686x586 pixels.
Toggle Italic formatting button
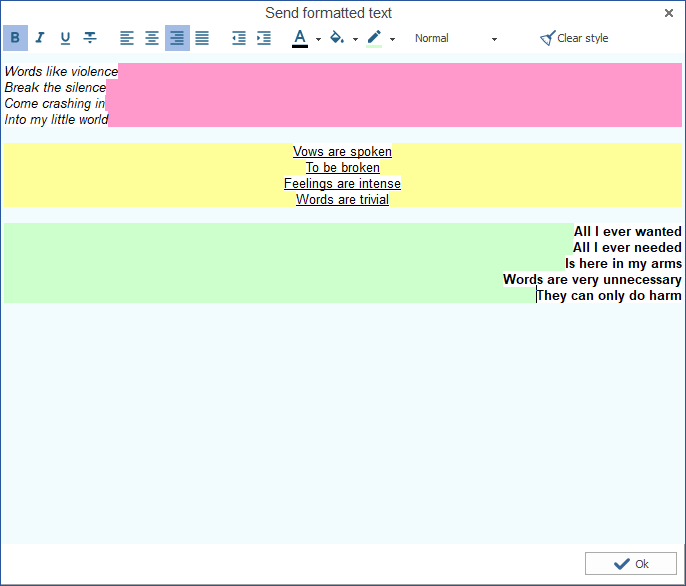coord(40,38)
